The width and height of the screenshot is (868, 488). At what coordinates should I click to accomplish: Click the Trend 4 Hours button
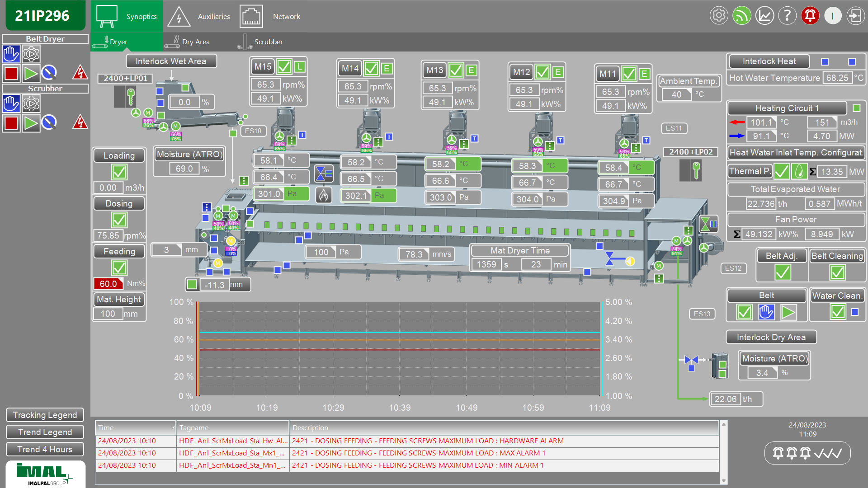pyautogui.click(x=45, y=449)
